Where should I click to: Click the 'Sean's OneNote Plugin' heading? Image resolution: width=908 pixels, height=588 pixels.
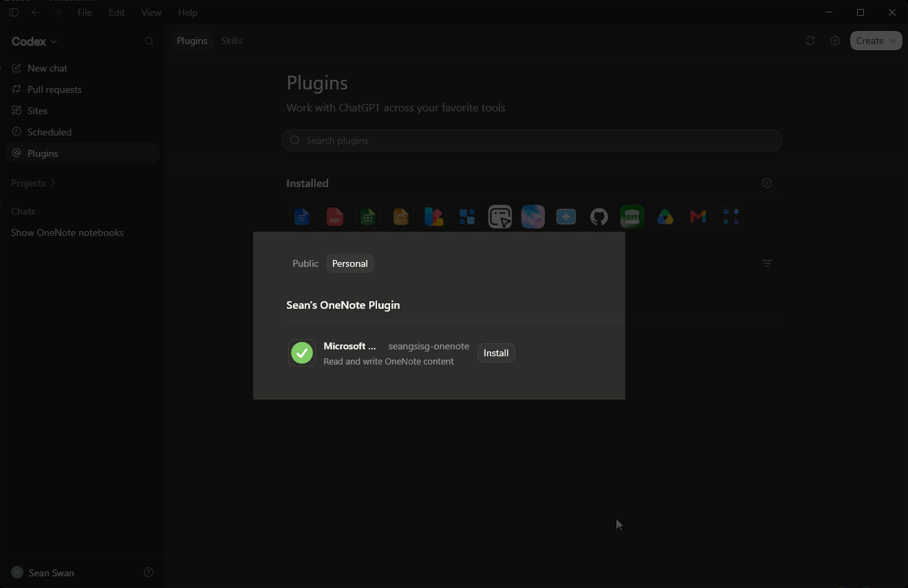(x=343, y=305)
